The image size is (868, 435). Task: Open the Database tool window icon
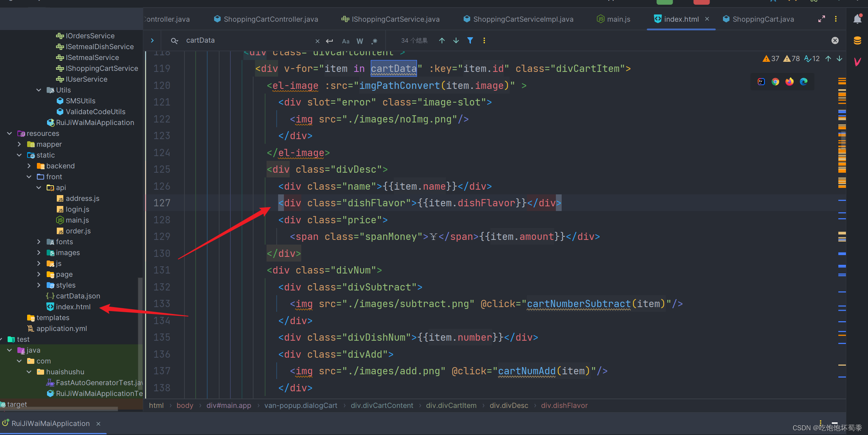857,40
